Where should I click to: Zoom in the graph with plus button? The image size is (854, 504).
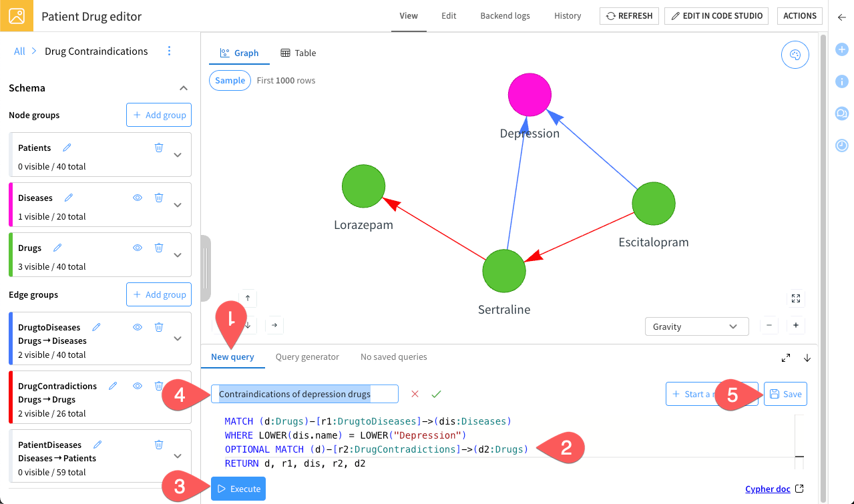pos(795,326)
